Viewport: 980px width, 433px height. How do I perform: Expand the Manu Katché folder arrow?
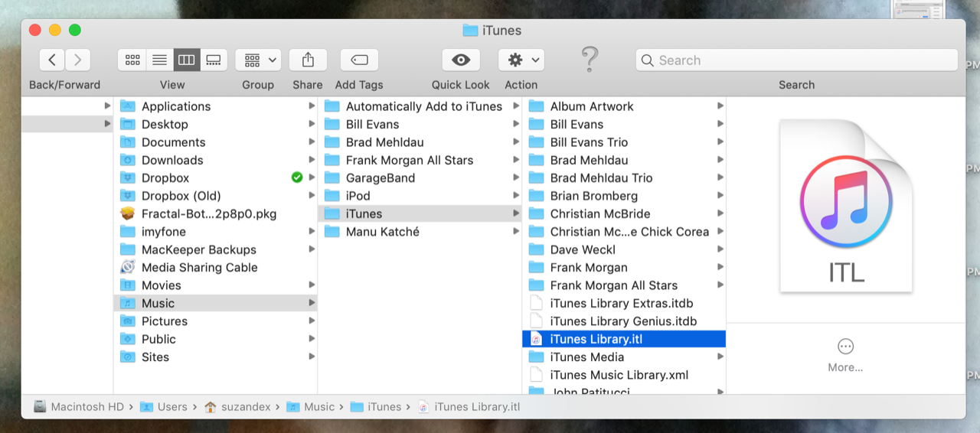pos(516,232)
